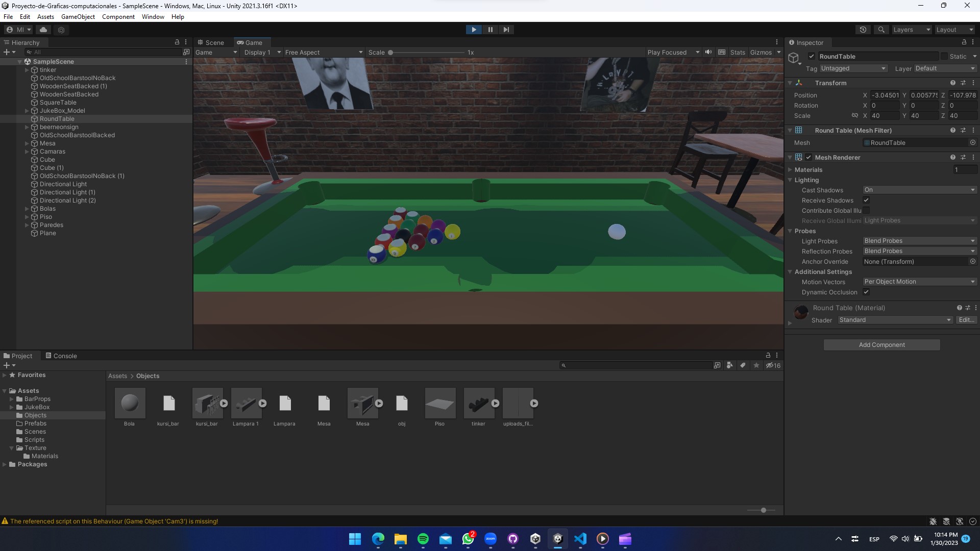Lock the Inspector panel
Screen dimensions: 980x551
point(964,42)
